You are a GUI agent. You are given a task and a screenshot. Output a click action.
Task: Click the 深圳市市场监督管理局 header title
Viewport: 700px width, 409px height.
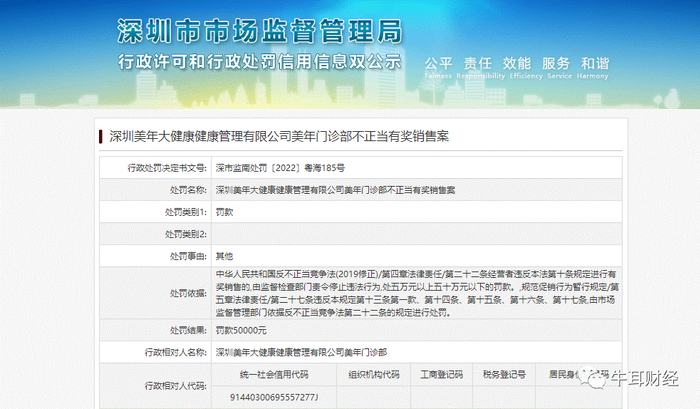[x=259, y=31]
